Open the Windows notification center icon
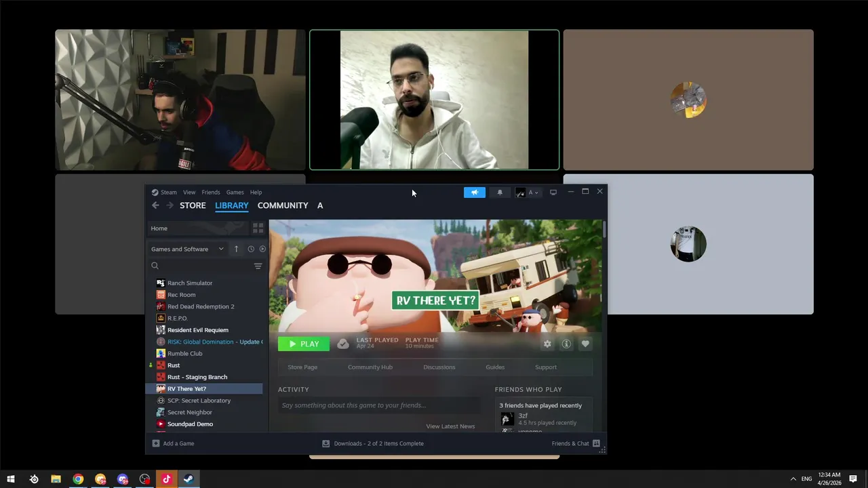The height and width of the screenshot is (488, 868). (x=853, y=479)
